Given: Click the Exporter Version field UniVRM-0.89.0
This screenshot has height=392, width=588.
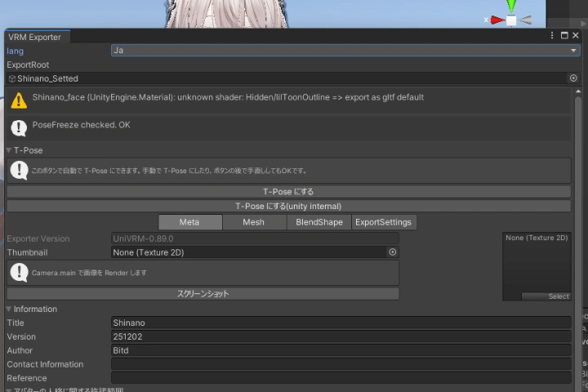Looking at the screenshot, I should 255,238.
